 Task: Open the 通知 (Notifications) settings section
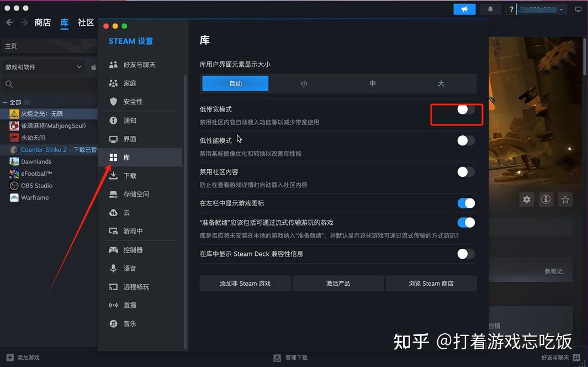pos(129,120)
